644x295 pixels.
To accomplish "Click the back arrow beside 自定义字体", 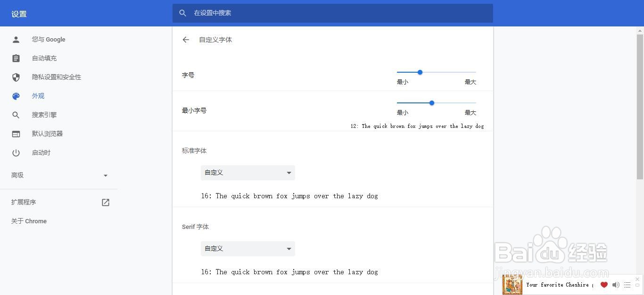I will coord(186,40).
